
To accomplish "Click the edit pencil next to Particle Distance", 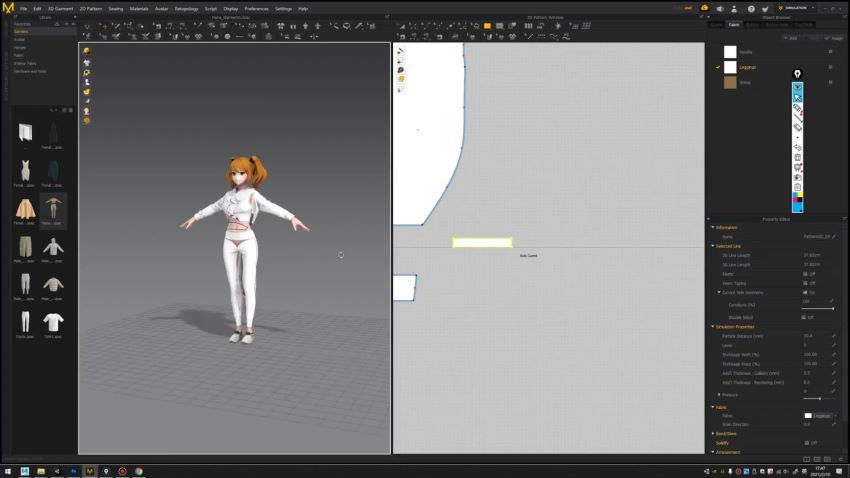I will [x=834, y=336].
